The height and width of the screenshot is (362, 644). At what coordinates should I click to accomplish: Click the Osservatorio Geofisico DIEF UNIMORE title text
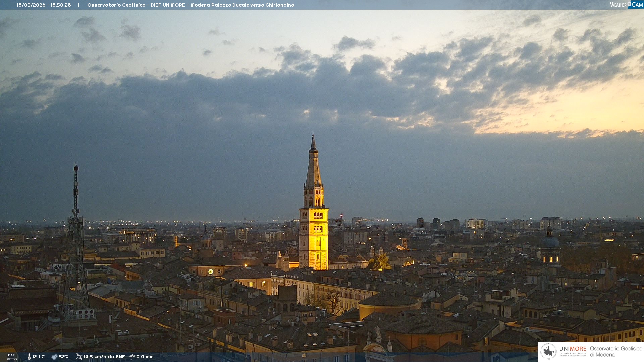tap(191, 5)
